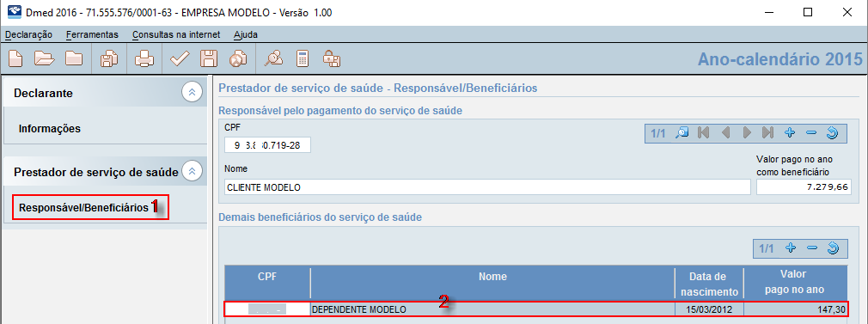Image resolution: width=868 pixels, height=324 pixels.
Task: Maximize the Dmed 2016 window
Action: (x=808, y=12)
